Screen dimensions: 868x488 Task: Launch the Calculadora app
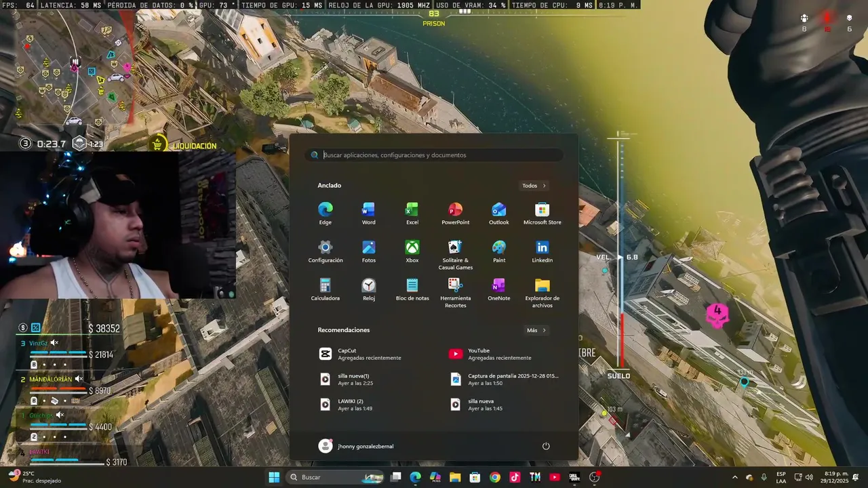(x=325, y=289)
